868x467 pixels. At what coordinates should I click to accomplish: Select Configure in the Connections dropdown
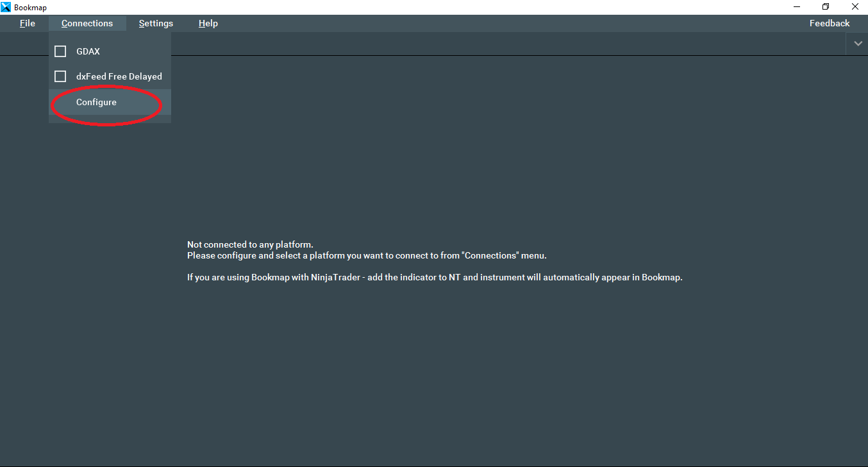click(x=96, y=103)
